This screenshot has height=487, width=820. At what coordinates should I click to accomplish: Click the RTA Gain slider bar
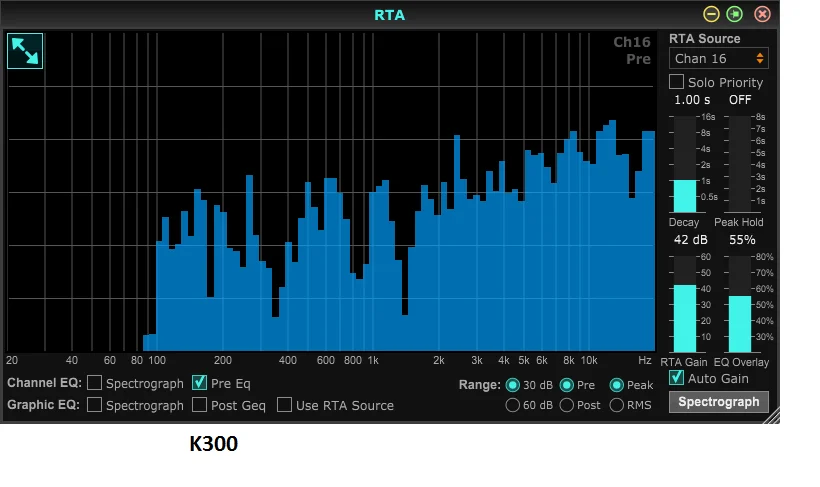click(x=685, y=304)
